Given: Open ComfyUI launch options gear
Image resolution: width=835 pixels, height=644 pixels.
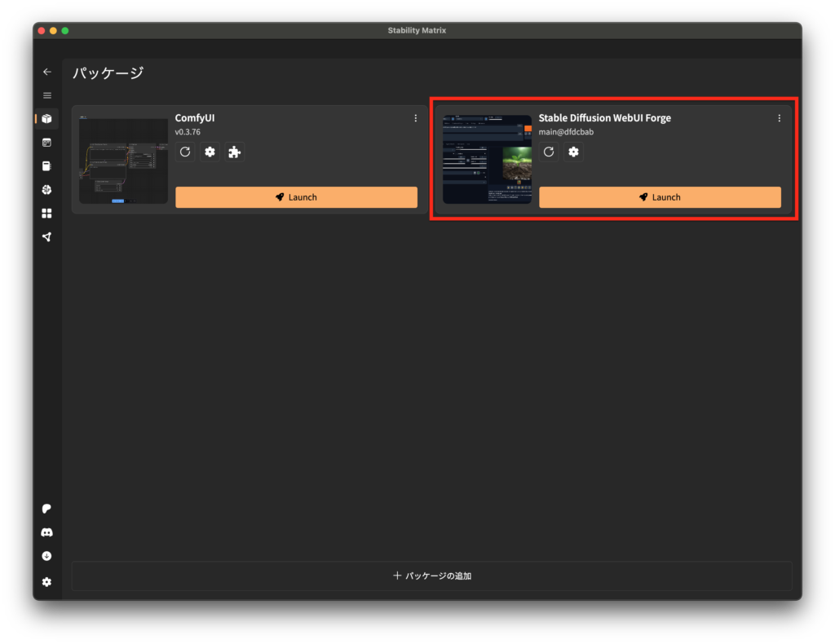Looking at the screenshot, I should (x=210, y=152).
